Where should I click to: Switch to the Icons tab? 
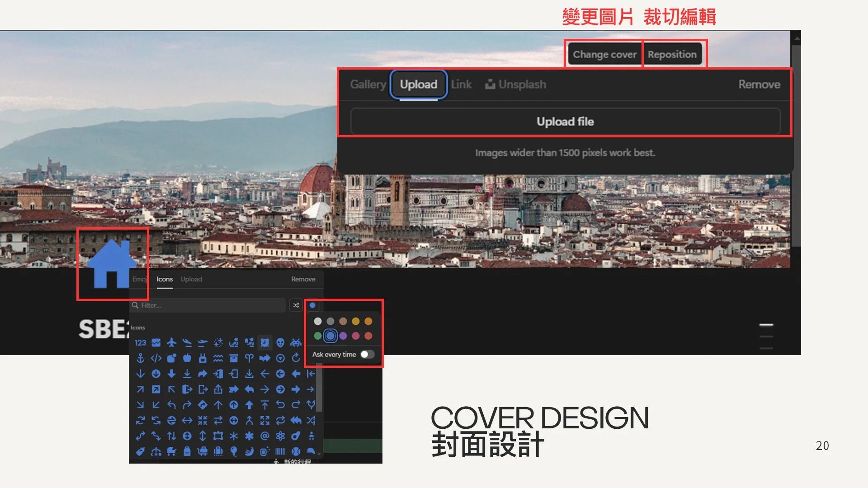pyautogui.click(x=165, y=279)
